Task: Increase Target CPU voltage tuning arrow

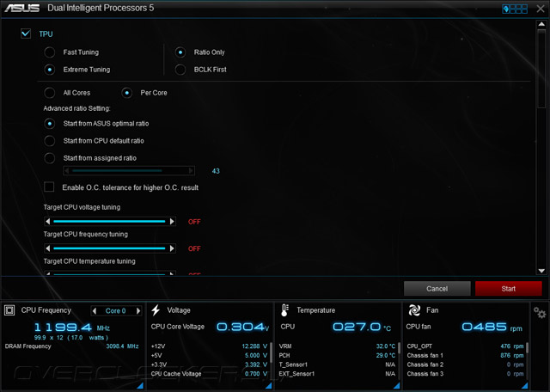Action: [x=172, y=222]
